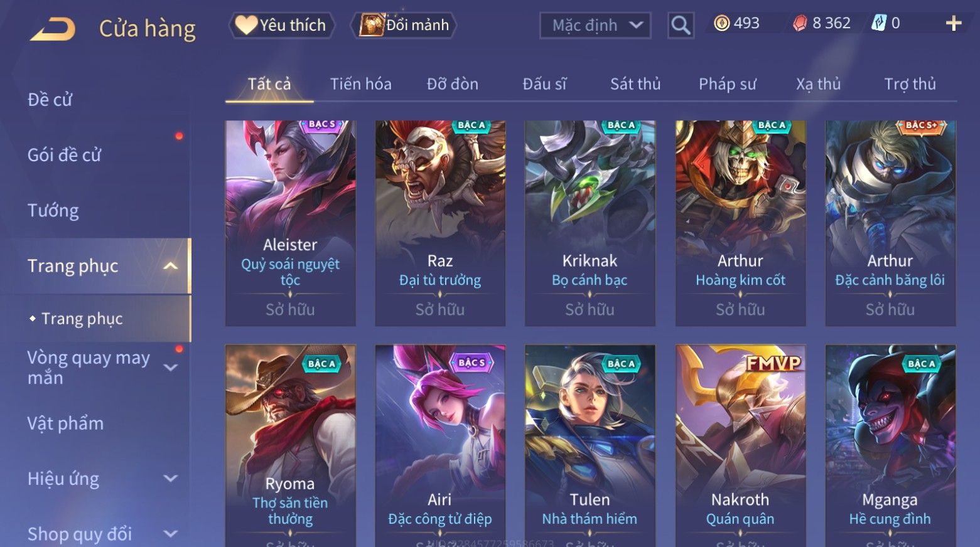Open the search magnifier icon
This screenshot has width=980, height=547.
[681, 26]
